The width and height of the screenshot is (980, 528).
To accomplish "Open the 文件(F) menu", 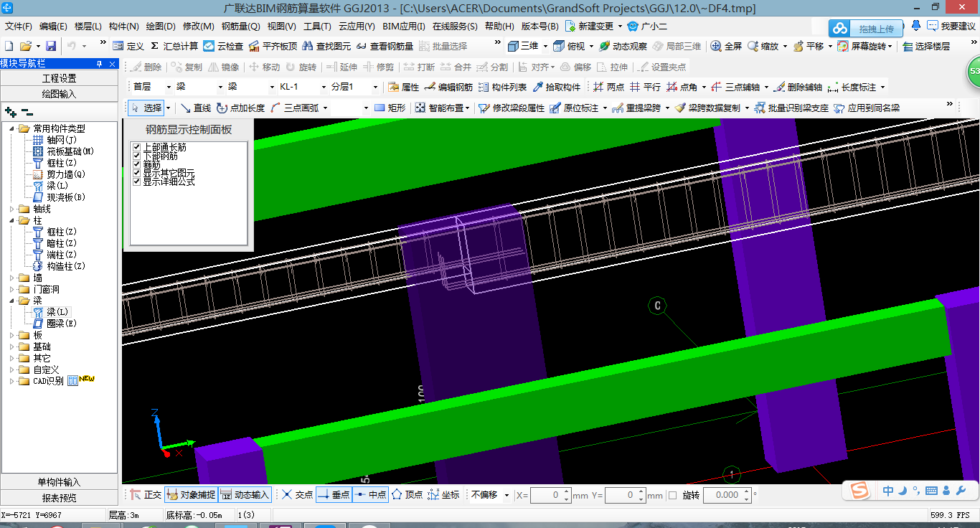I will [x=19, y=27].
